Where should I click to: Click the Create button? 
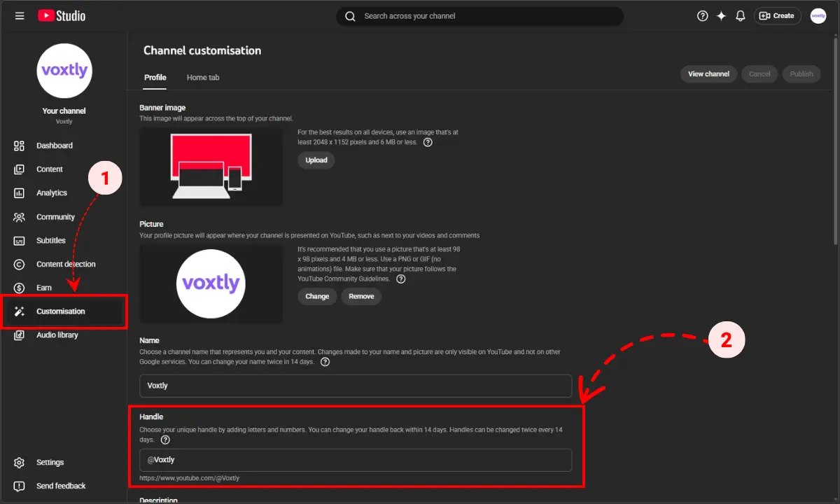coord(778,16)
